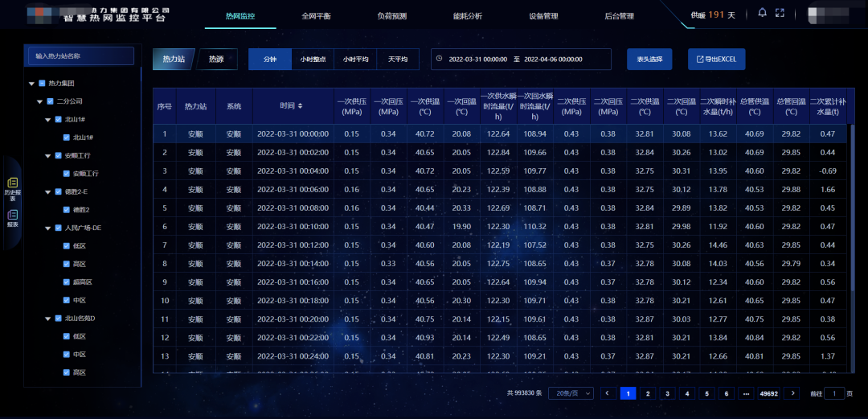868x419 pixels.
Task: Uncheck 低区 under 人民广场-DE
Action: pyautogui.click(x=67, y=246)
